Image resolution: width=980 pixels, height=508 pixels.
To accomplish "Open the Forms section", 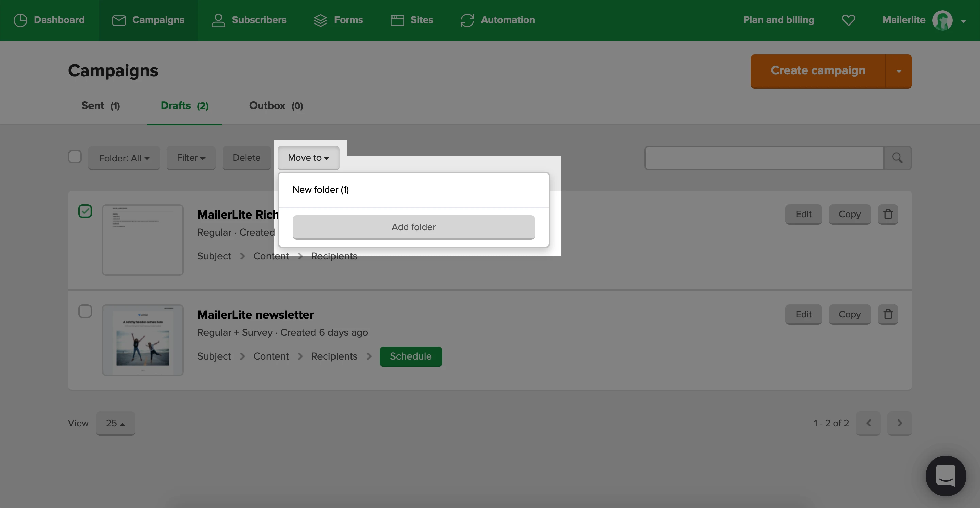I will click(x=338, y=20).
